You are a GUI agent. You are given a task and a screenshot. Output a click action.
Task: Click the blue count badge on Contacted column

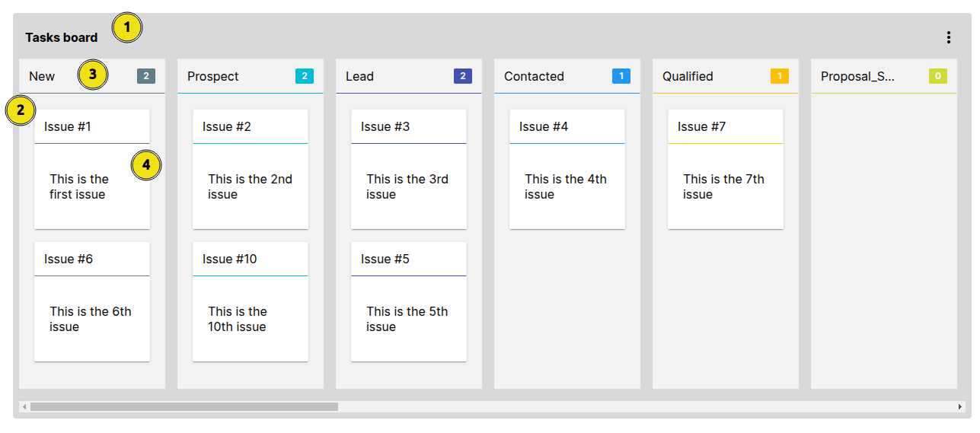pyautogui.click(x=621, y=76)
